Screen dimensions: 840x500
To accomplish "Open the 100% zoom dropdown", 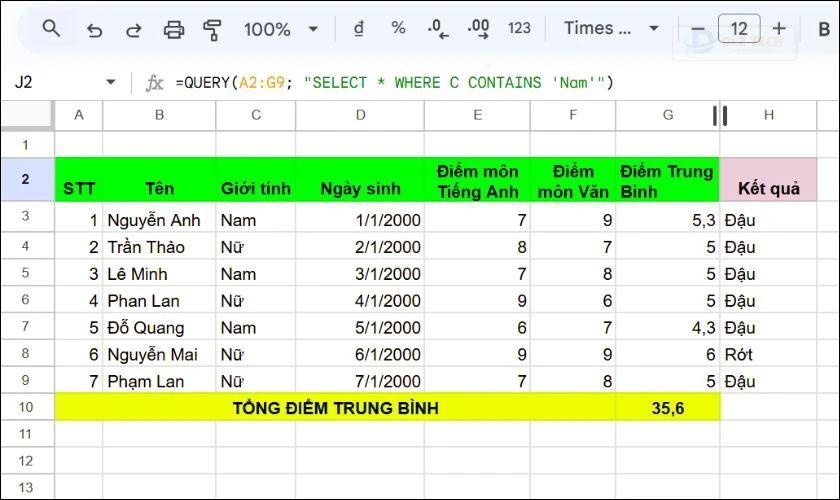I will [x=280, y=29].
